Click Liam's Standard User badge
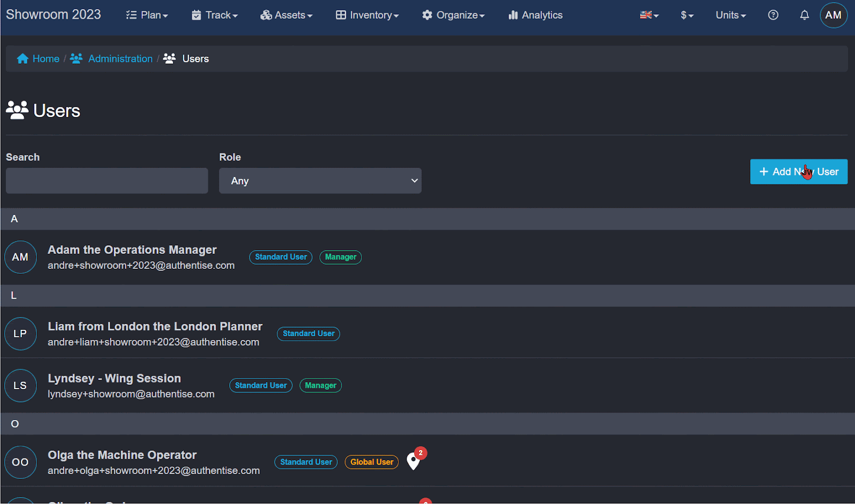 point(308,334)
